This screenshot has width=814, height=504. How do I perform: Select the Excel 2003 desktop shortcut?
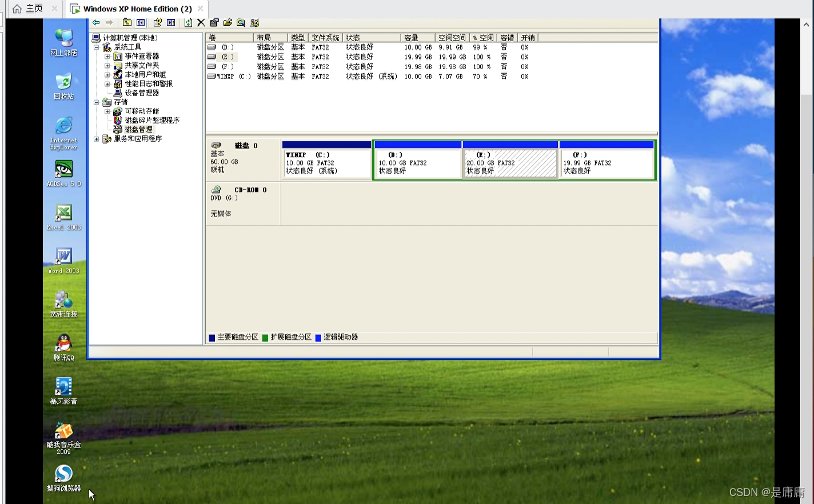63,217
